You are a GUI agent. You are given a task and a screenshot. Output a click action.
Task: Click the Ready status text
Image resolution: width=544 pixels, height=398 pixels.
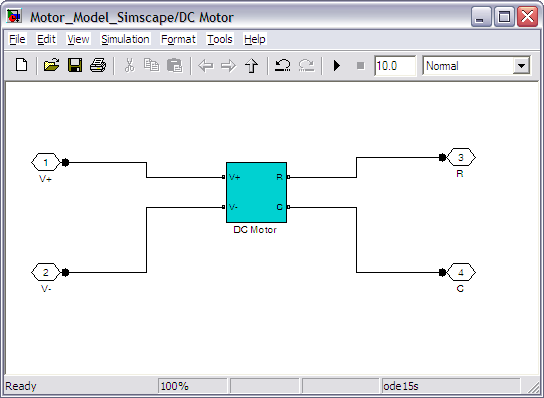point(21,386)
